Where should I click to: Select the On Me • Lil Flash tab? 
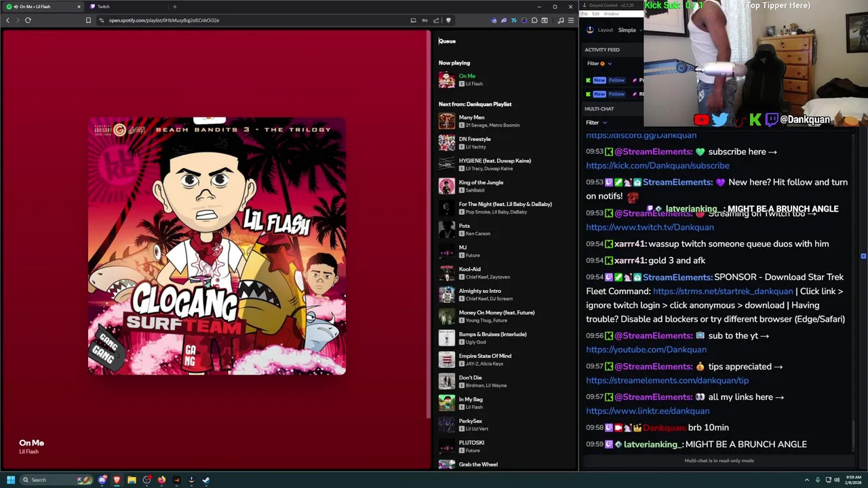click(43, 7)
